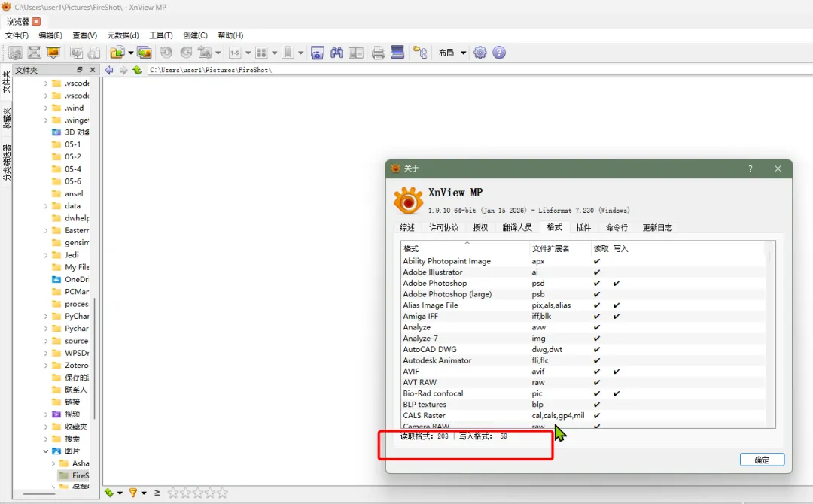Expand the data folder
The image size is (813, 504).
[46, 206]
